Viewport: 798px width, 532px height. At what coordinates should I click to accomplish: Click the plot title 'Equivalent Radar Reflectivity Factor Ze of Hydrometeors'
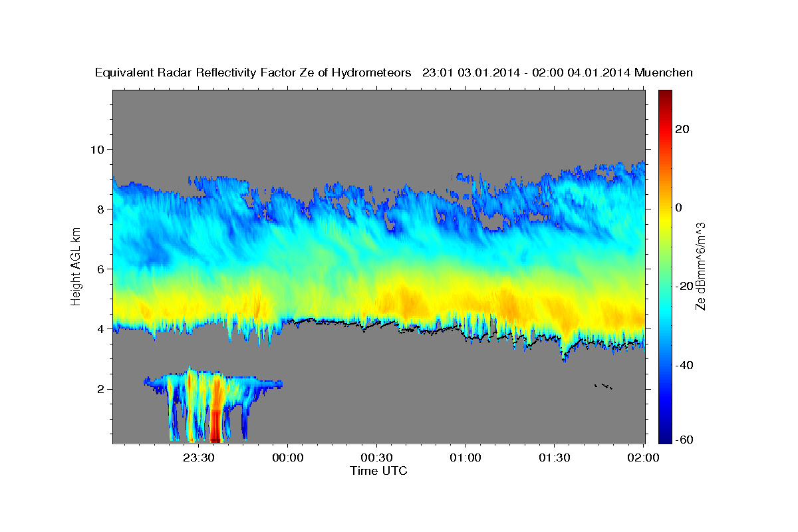tap(253, 73)
